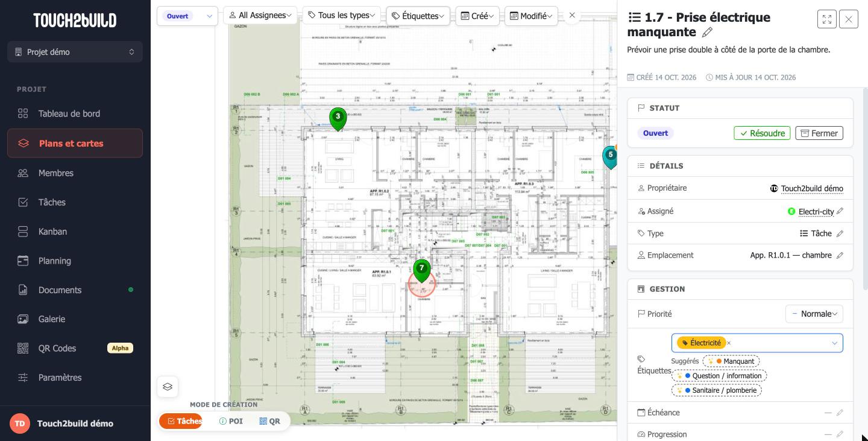Click the TOUCH2BUILD logo
Viewport: 868px width, 441px height.
[75, 21]
